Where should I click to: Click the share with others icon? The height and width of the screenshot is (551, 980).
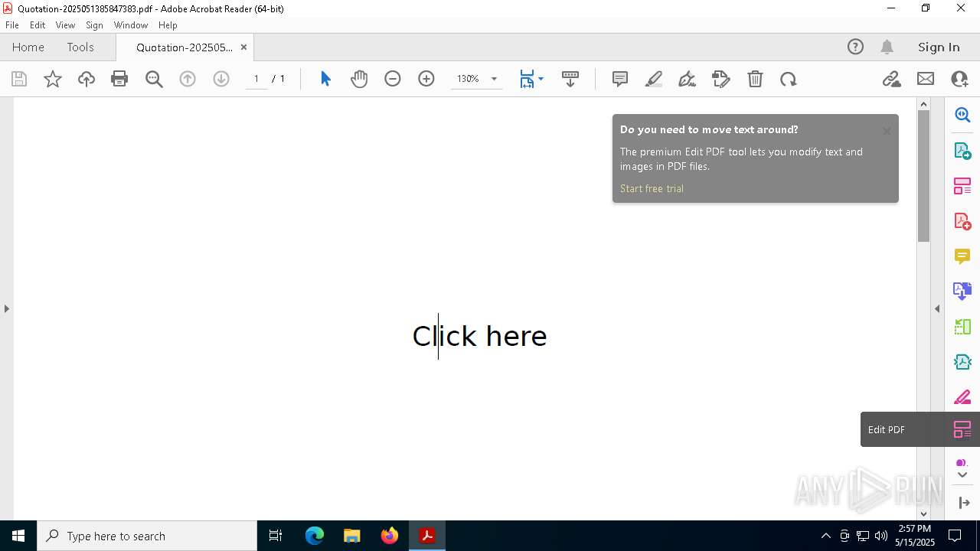[x=959, y=79]
